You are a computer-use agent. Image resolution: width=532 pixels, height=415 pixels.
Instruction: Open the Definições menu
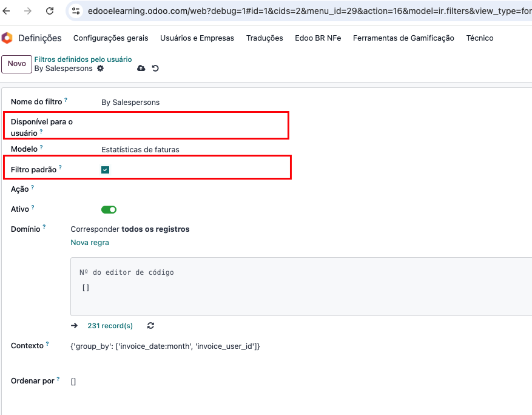[40, 38]
